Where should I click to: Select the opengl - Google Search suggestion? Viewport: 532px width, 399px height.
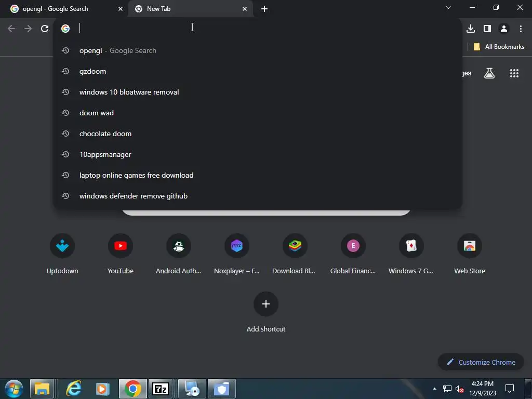[x=258, y=50]
